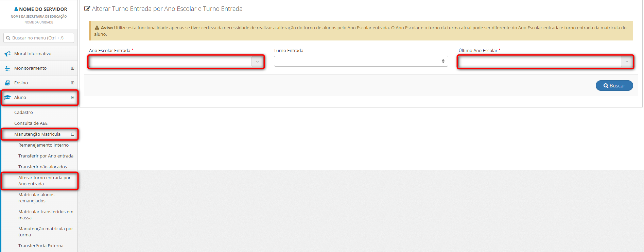Open the Turno Entrada select box
The height and width of the screenshot is (252, 644).
click(361, 61)
